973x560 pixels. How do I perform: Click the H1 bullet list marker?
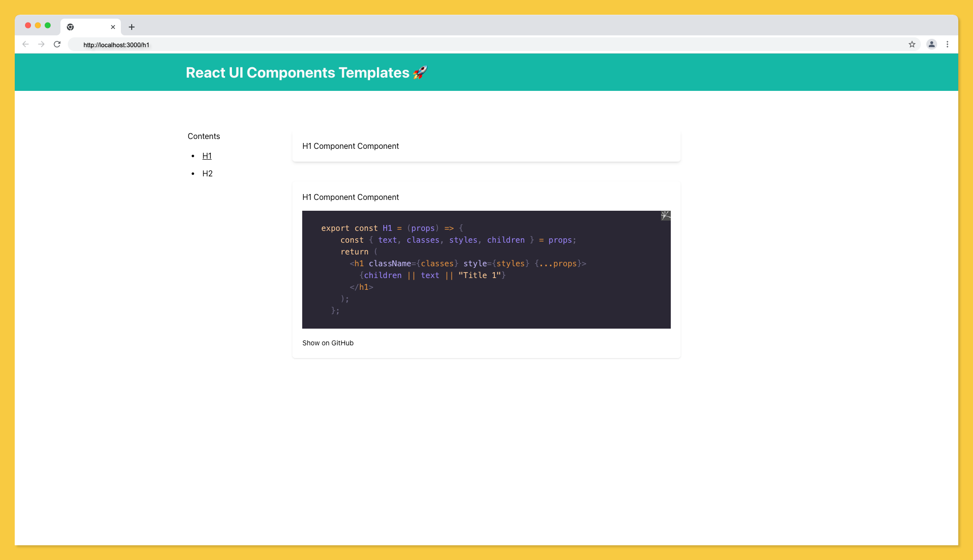193,156
